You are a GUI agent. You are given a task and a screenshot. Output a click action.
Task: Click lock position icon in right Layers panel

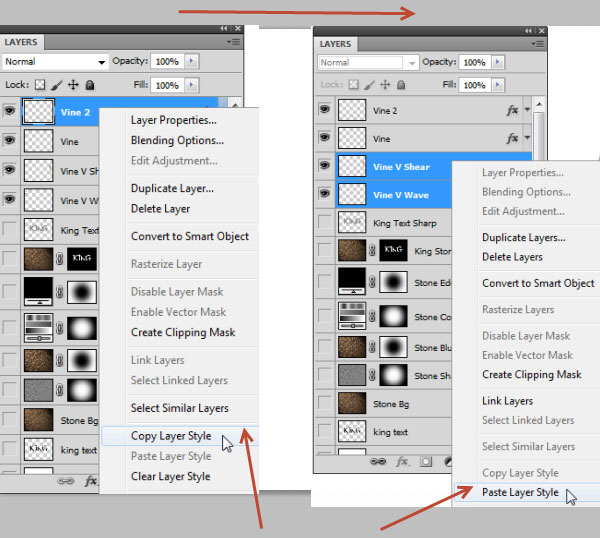[385, 85]
